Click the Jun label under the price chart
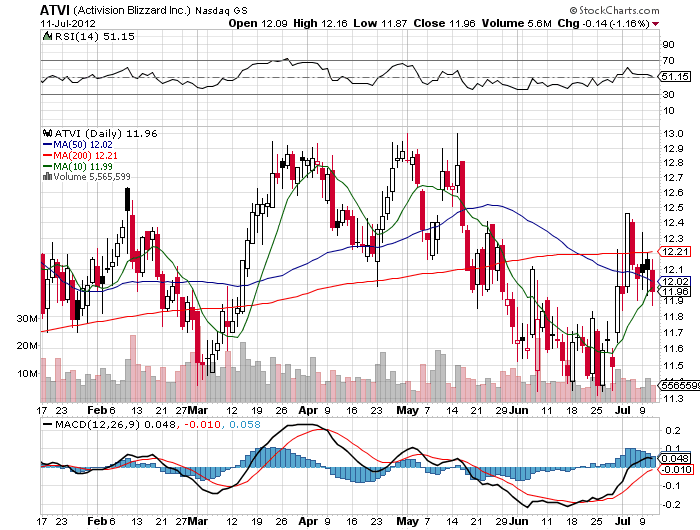This screenshot has height=530, width=700. pyautogui.click(x=519, y=410)
